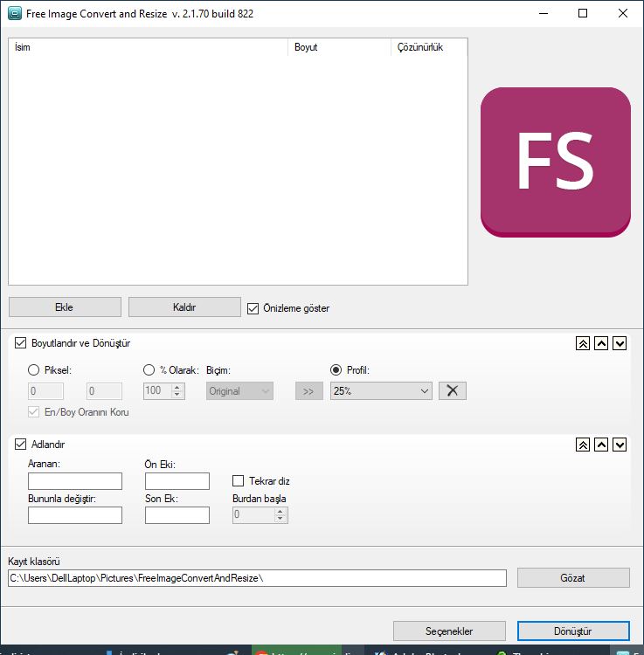This screenshot has height=655, width=644.
Task: Click the Ekle button
Action: pos(65,307)
